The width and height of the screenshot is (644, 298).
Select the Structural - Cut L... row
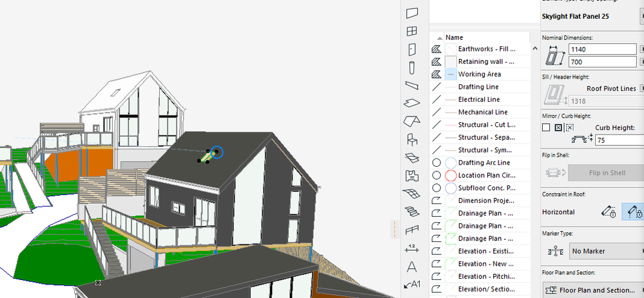(480, 125)
